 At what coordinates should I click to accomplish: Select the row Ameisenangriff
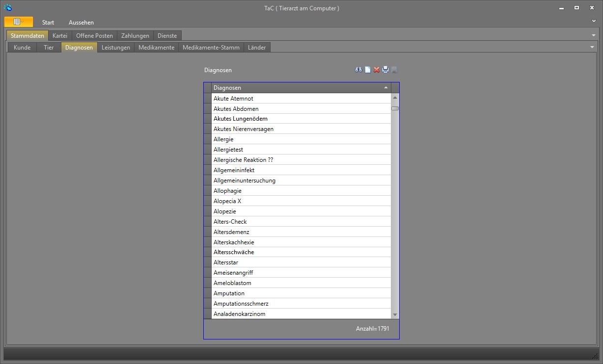[301, 273]
